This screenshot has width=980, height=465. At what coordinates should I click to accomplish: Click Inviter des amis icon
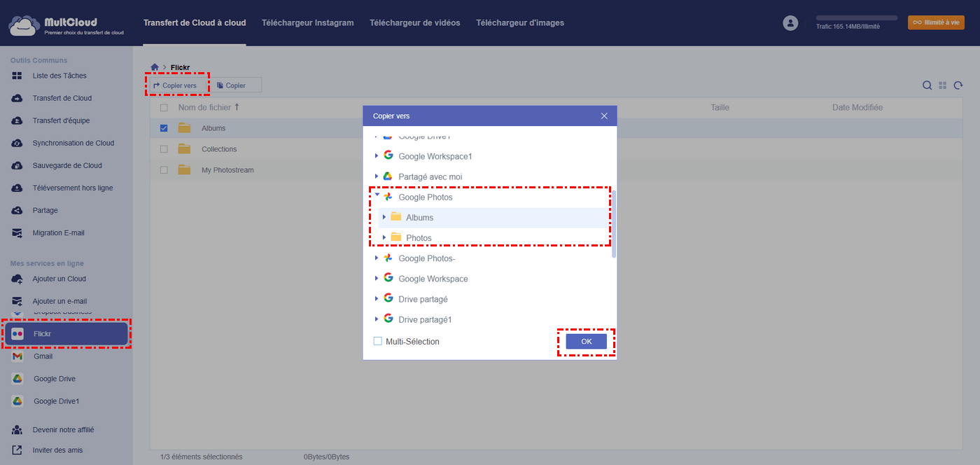17,450
